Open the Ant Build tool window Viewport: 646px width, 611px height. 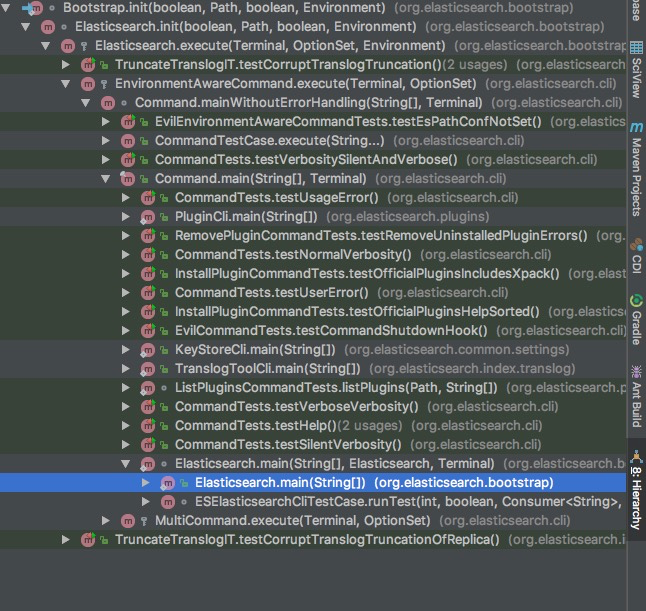(x=636, y=396)
